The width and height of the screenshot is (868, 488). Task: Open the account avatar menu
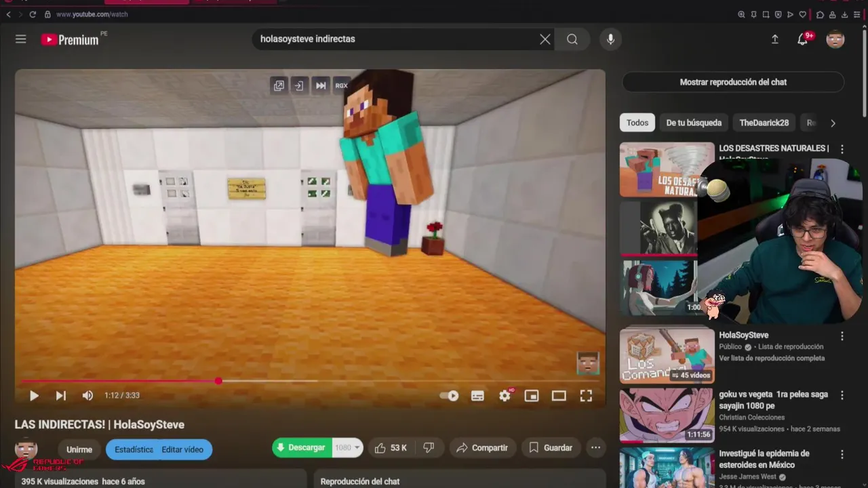click(835, 39)
